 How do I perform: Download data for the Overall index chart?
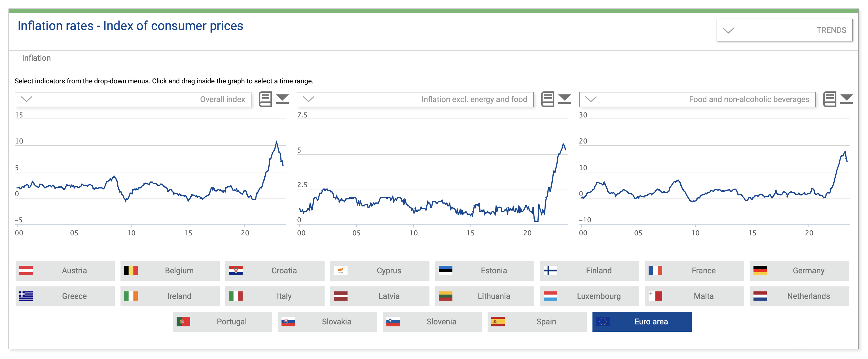point(282,100)
